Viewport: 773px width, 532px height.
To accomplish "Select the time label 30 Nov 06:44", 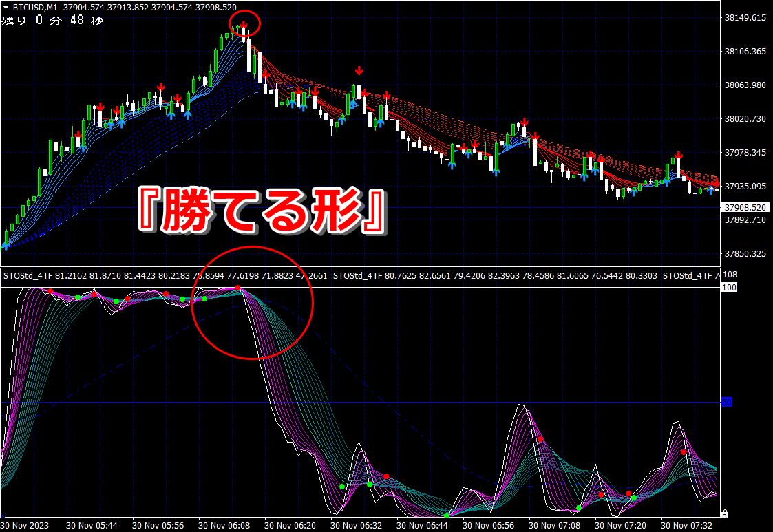I will [422, 526].
